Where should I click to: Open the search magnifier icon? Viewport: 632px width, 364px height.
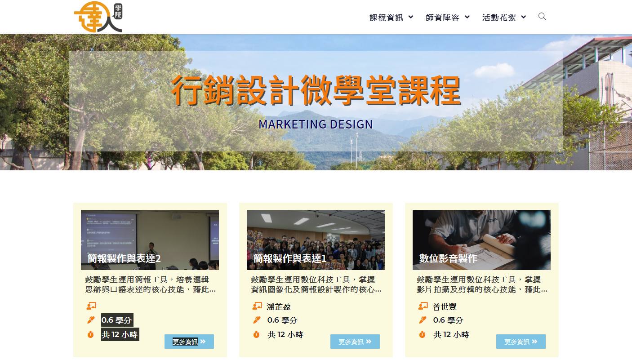542,17
